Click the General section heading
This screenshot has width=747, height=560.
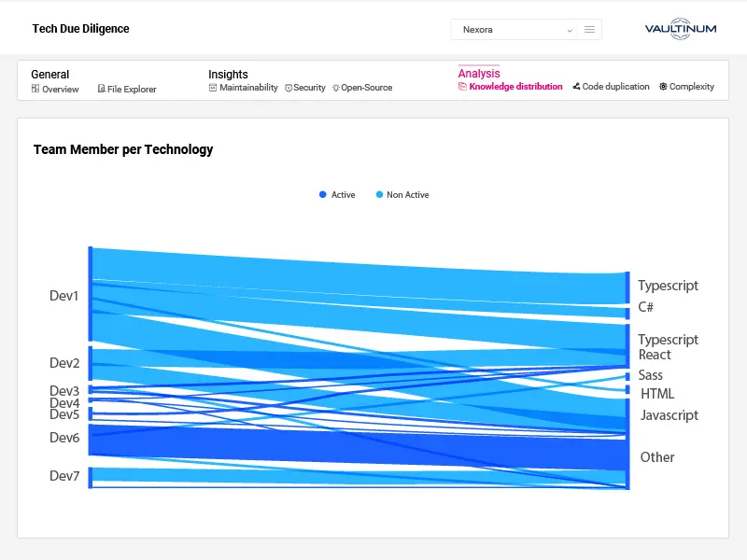click(50, 75)
